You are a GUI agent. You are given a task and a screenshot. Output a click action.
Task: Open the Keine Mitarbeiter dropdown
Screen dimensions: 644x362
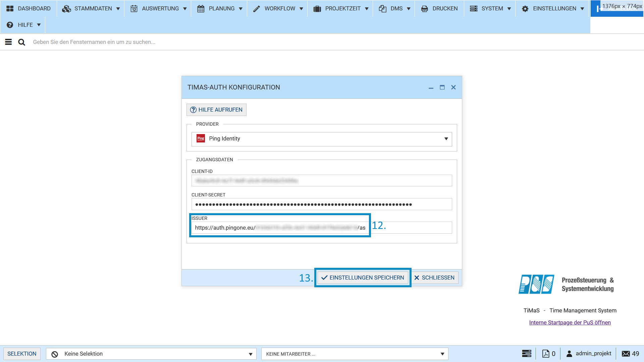(x=355, y=354)
